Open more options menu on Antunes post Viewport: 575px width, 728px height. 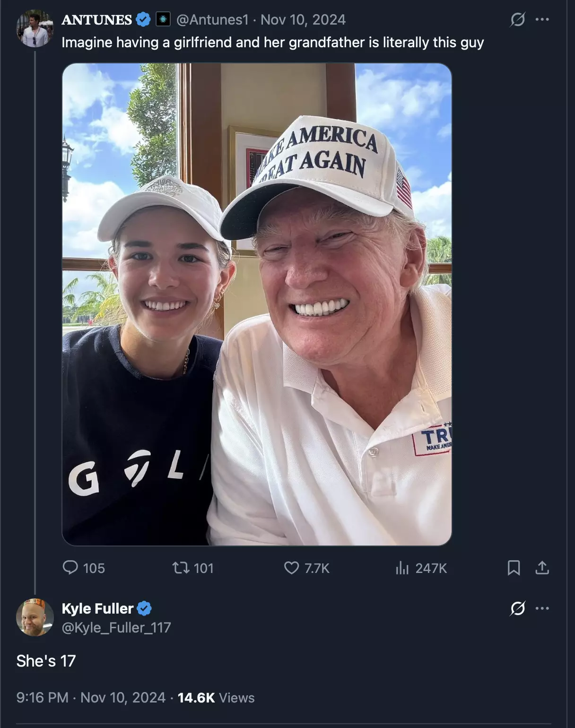(542, 19)
